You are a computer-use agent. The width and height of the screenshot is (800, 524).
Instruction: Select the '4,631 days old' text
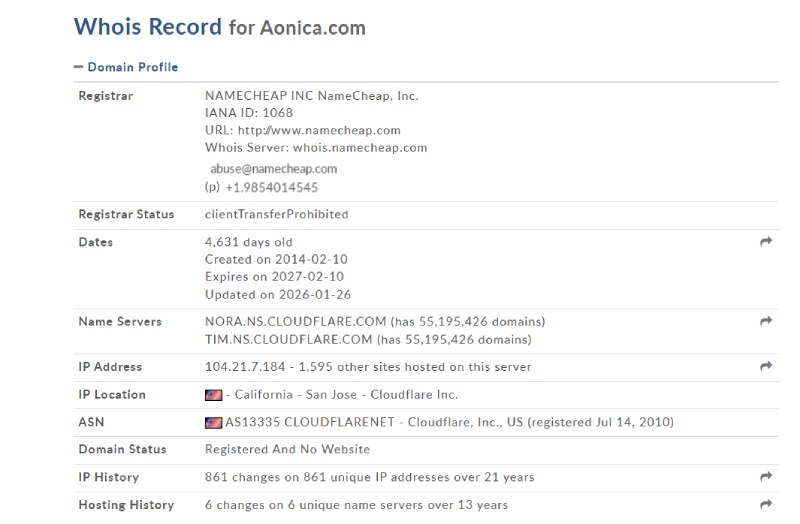249,242
